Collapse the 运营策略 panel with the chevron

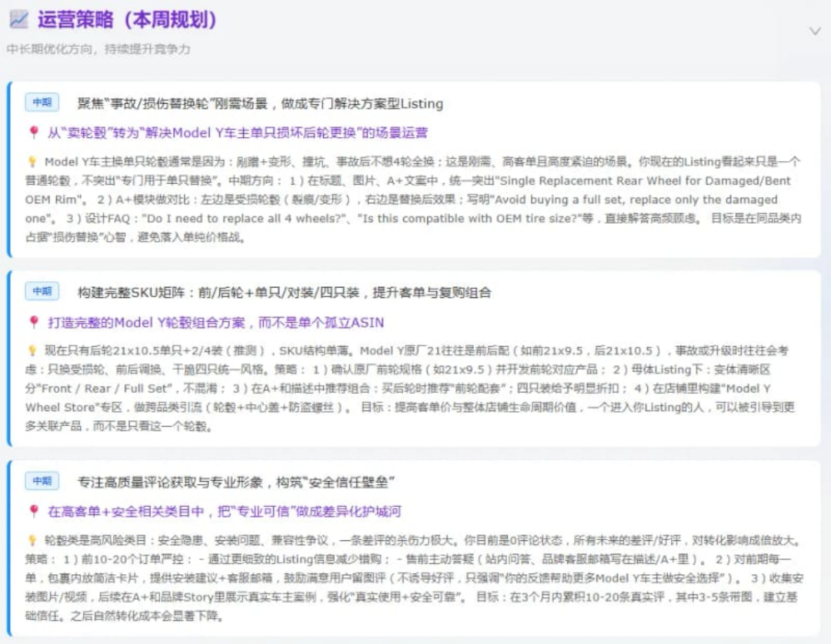coord(815,31)
